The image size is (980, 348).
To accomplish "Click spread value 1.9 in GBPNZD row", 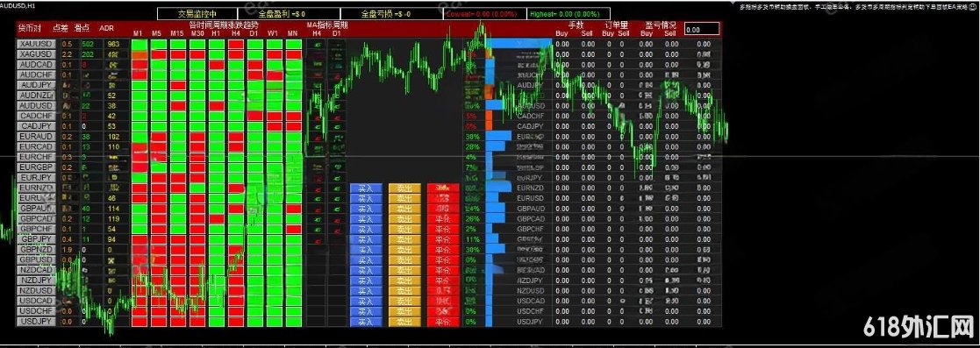I will (x=67, y=250).
